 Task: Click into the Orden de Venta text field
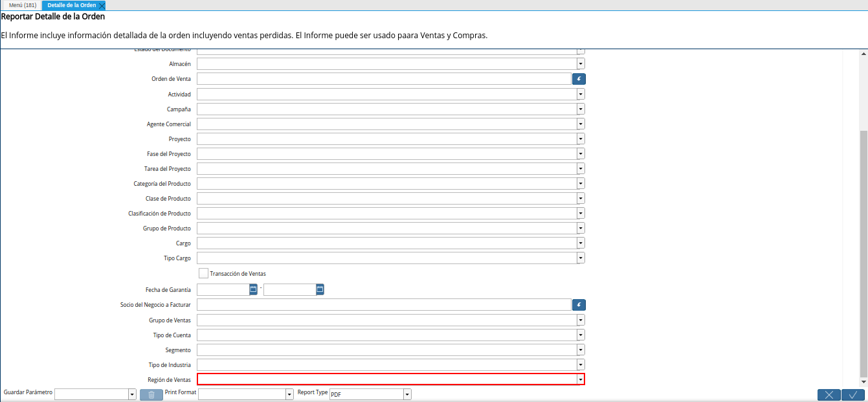click(384, 79)
